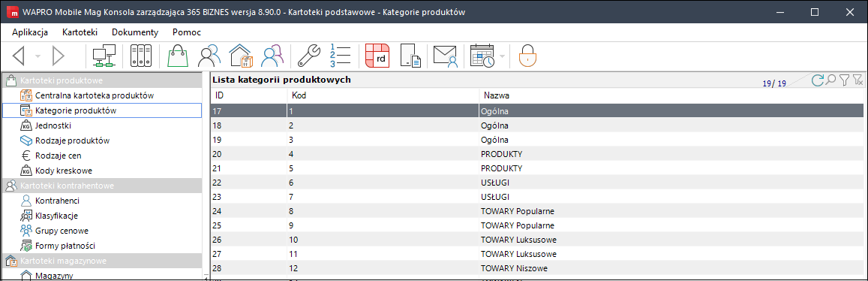This screenshot has width=868, height=281.
Task: Go forward with the right arrow toolbar button
Action: [58, 56]
